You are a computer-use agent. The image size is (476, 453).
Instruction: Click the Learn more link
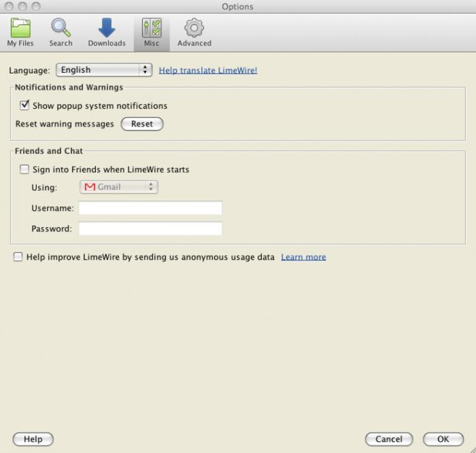(303, 257)
